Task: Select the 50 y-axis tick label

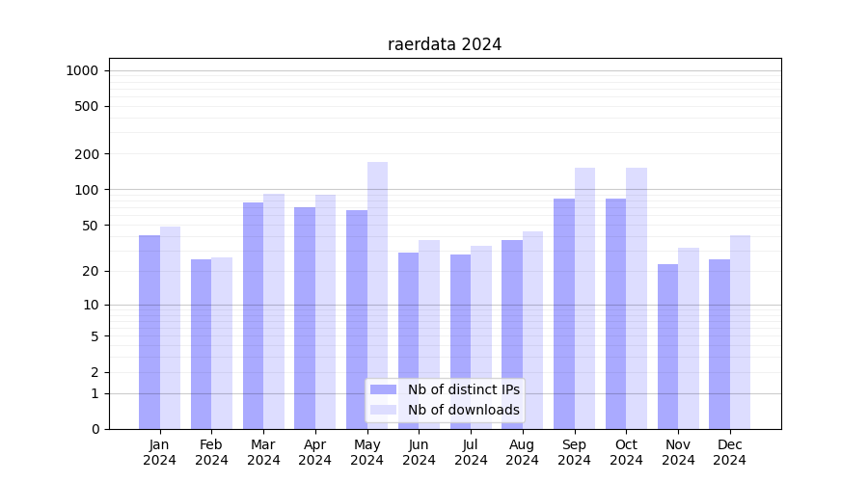Action: click(91, 226)
